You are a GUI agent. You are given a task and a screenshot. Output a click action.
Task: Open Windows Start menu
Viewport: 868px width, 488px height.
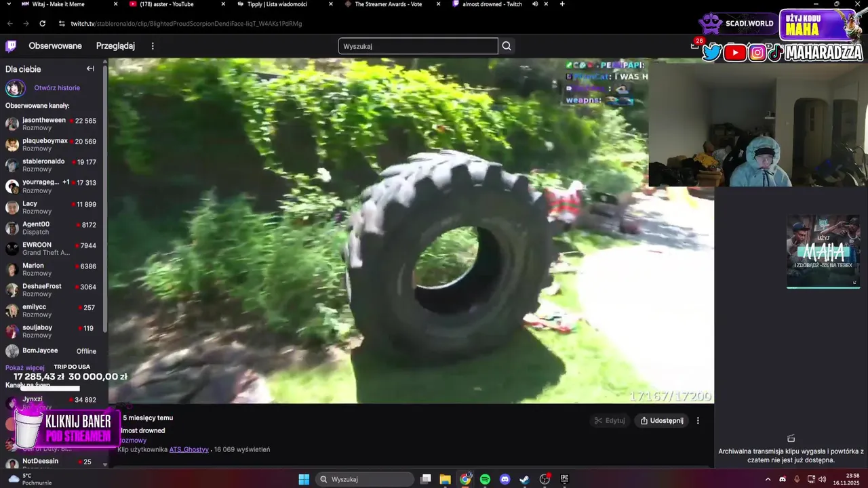click(304, 479)
